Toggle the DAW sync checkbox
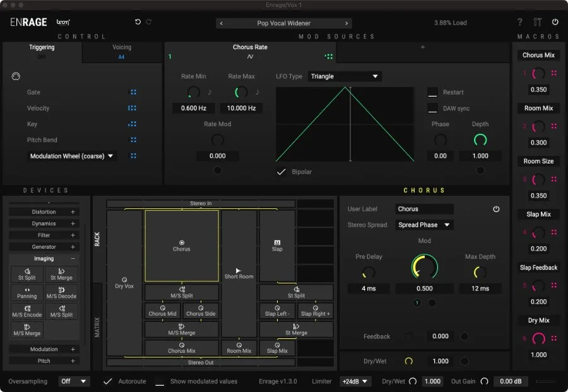The image size is (568, 392). 432,109
